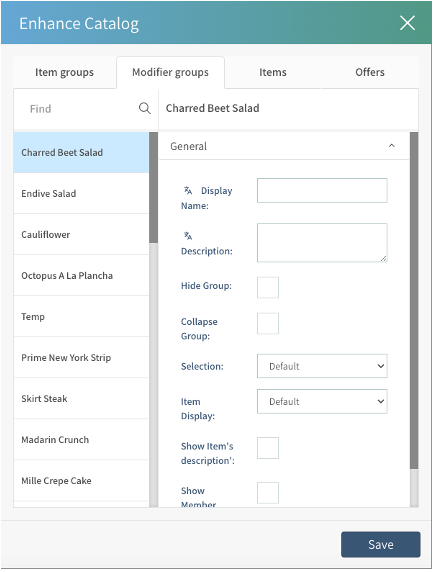The width and height of the screenshot is (434, 572).
Task: Click the search magnifier icon
Action: 144,108
